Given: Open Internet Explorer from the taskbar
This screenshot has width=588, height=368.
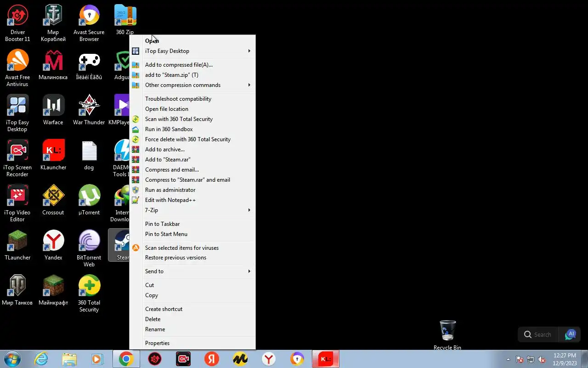Looking at the screenshot, I should pos(41,359).
